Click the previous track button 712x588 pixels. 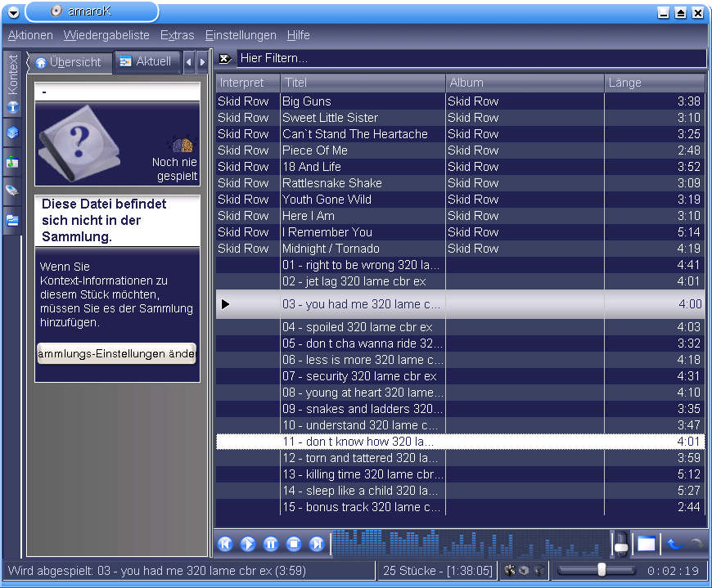click(x=226, y=544)
